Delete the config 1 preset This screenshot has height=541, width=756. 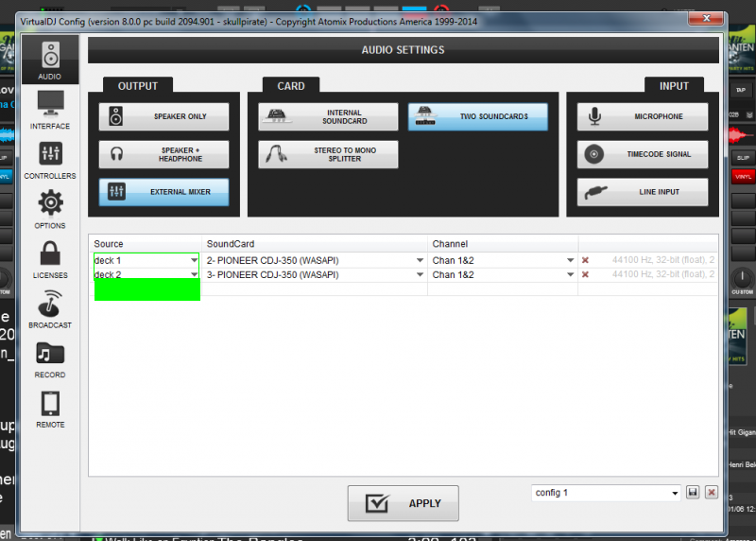click(712, 492)
